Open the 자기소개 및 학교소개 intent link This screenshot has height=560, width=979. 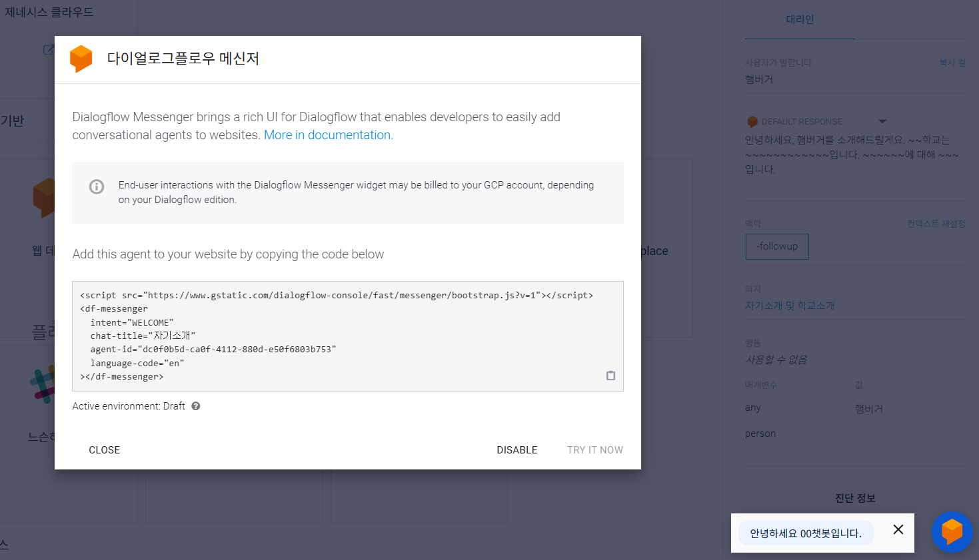click(x=790, y=306)
